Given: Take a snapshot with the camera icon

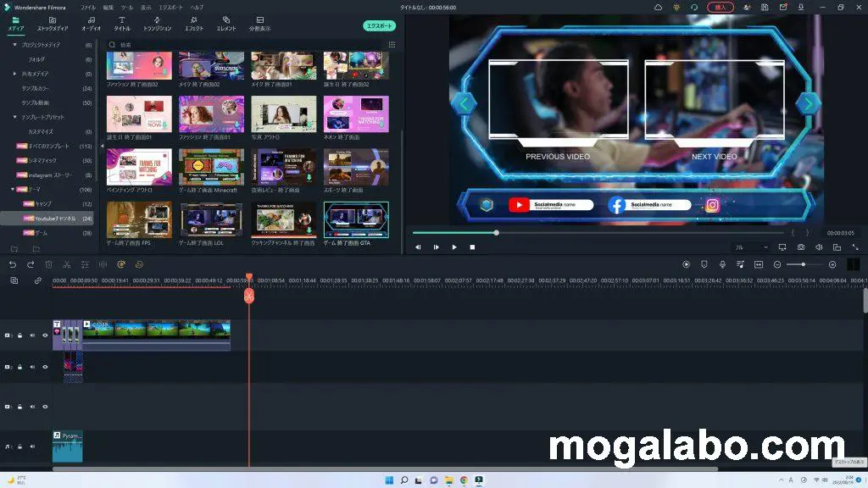Looking at the screenshot, I should [x=801, y=247].
